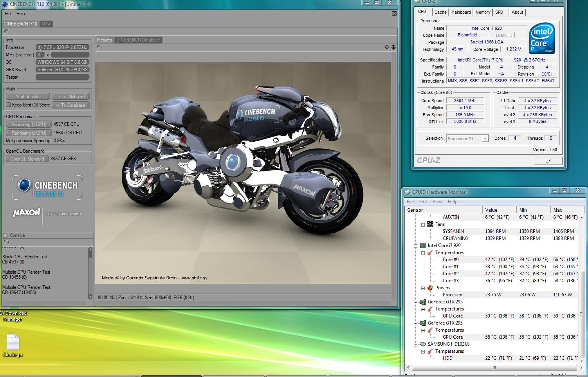This screenshot has height=377, width=588.
Task: Click thermometer icon under SAMSUNG HD103UJ
Action: [x=430, y=351]
